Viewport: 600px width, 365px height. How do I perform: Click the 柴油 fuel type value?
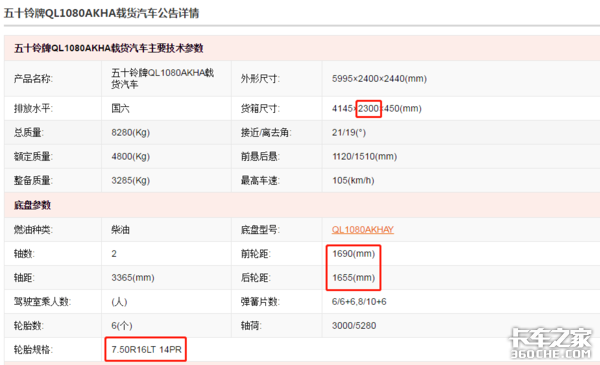121,230
